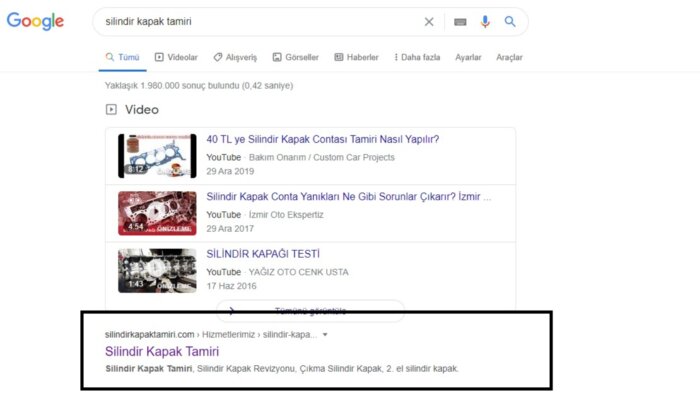Click the 'YAĞIZ OTO CENK USTA' channel name
Image resolution: width=700 pixels, height=394 pixels.
click(298, 272)
